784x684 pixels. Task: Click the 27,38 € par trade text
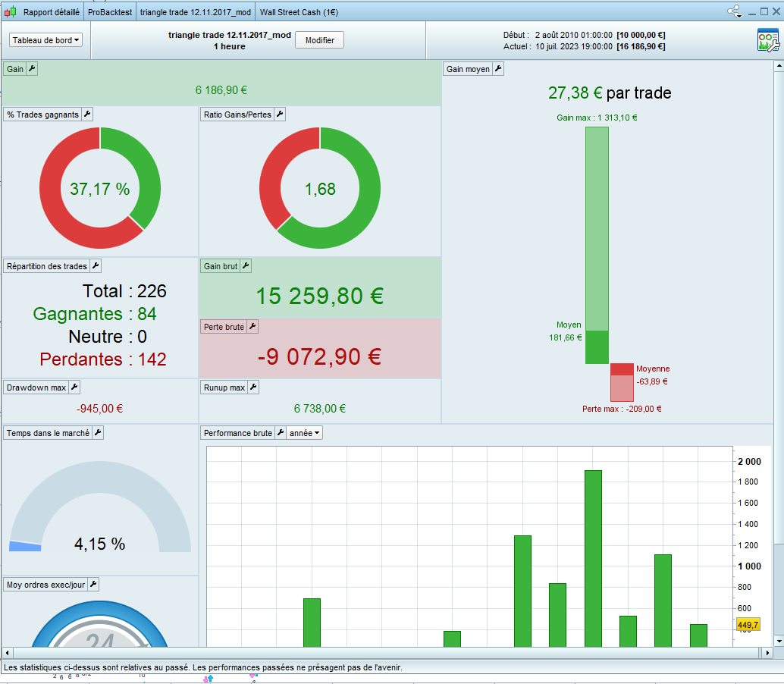coord(610,93)
